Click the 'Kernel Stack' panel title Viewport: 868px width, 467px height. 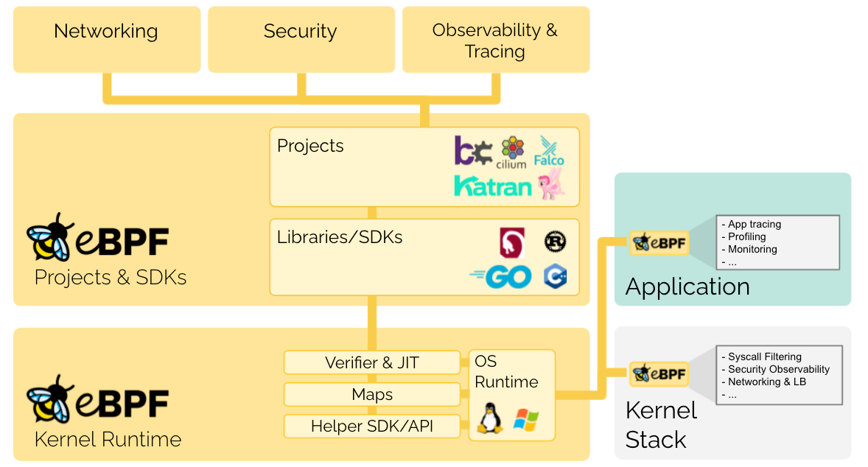click(661, 425)
